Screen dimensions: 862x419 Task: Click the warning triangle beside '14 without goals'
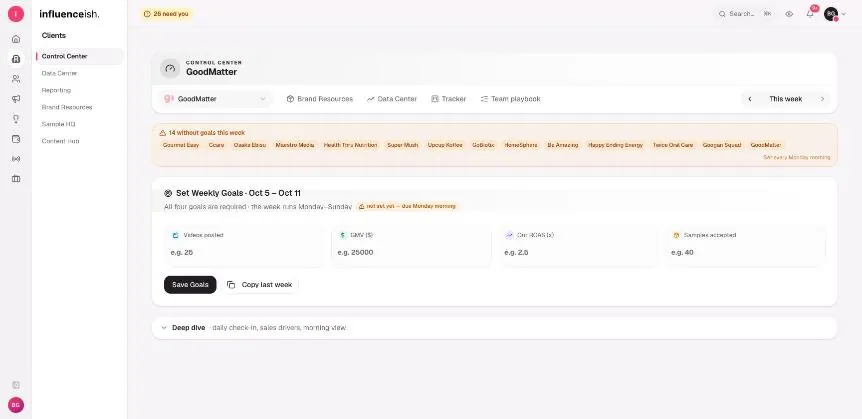click(163, 133)
